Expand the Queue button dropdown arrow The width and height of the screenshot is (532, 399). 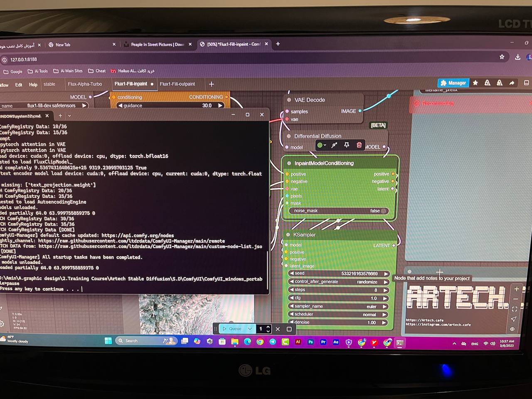tap(250, 329)
